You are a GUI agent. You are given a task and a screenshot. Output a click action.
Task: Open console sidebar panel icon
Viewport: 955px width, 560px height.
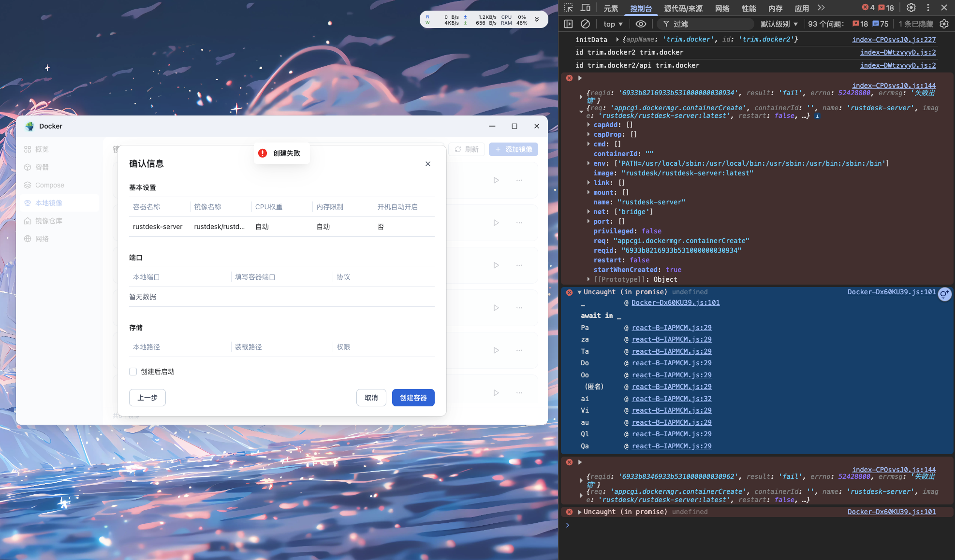click(569, 24)
